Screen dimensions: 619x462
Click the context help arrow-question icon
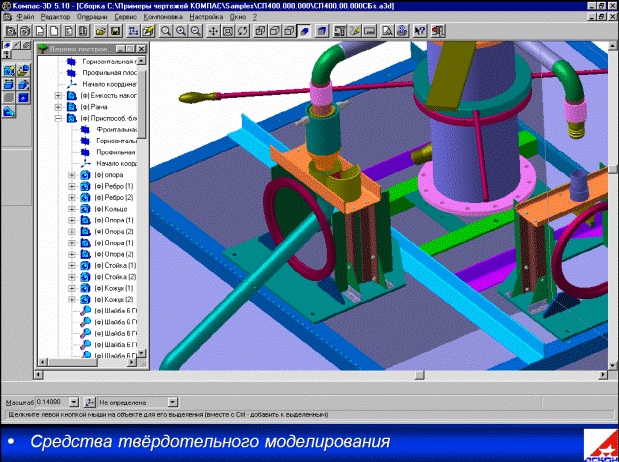[x=420, y=31]
